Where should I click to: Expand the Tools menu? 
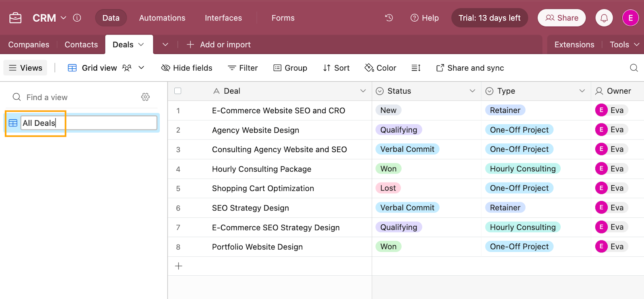pyautogui.click(x=624, y=45)
